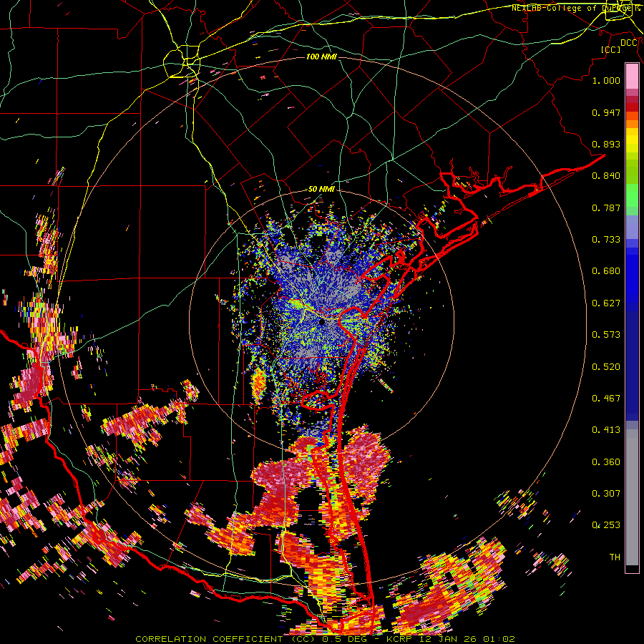
Task: Click the 0.733 scale label
Action: coord(606,240)
